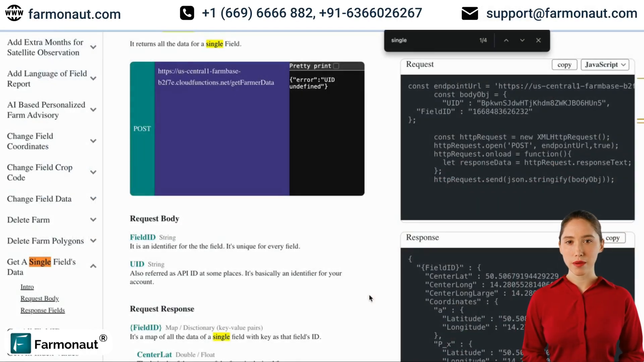Click the {FieldID} response field name
Image resolution: width=644 pixels, height=362 pixels.
(146, 327)
